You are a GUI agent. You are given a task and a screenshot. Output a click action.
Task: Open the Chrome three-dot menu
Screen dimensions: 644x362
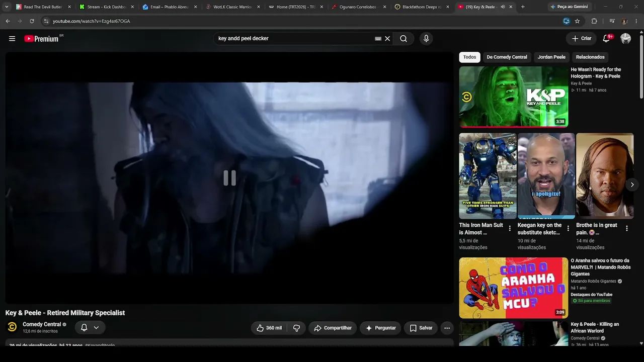click(x=637, y=21)
